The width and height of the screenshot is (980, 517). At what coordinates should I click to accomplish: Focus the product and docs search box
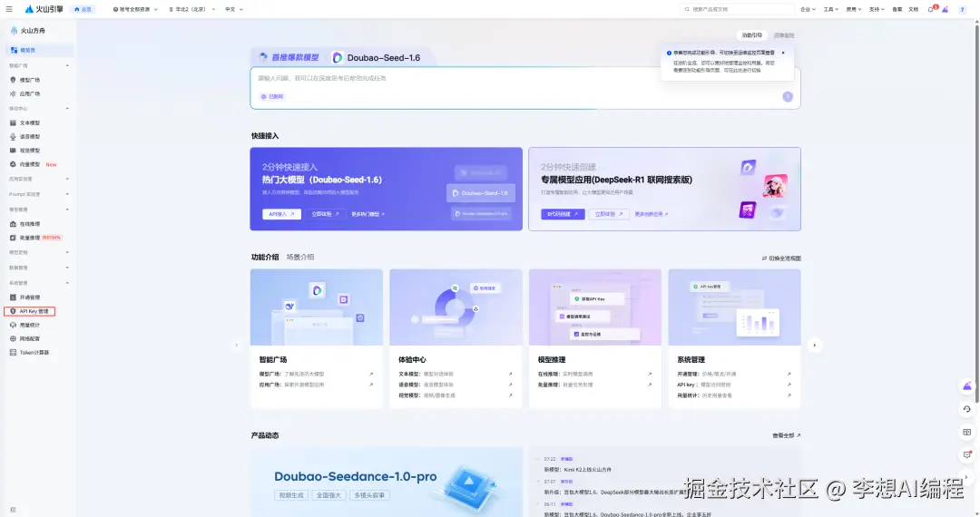[738, 9]
